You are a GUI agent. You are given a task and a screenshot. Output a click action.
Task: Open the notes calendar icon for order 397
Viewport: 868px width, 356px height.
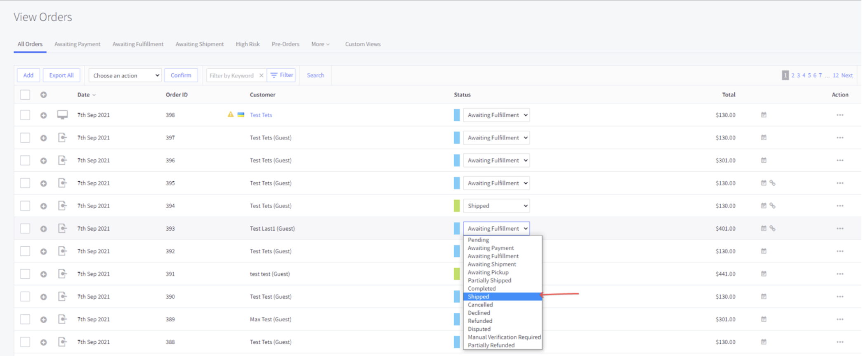coord(764,138)
